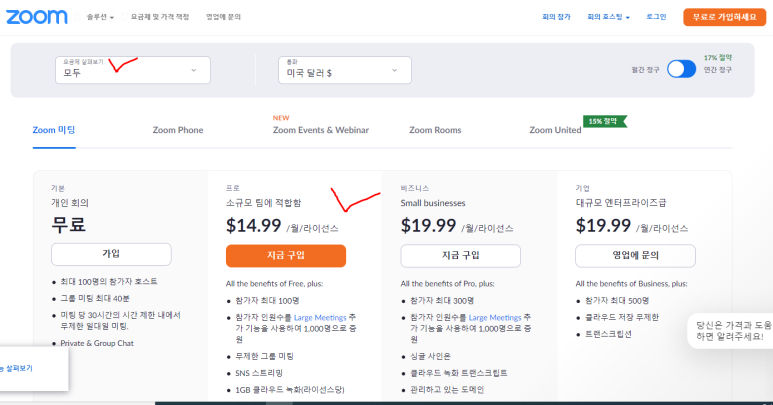Click SNS 스트리밍 bullet
Image resolution: width=773 pixels, height=405 pixels.
(259, 373)
